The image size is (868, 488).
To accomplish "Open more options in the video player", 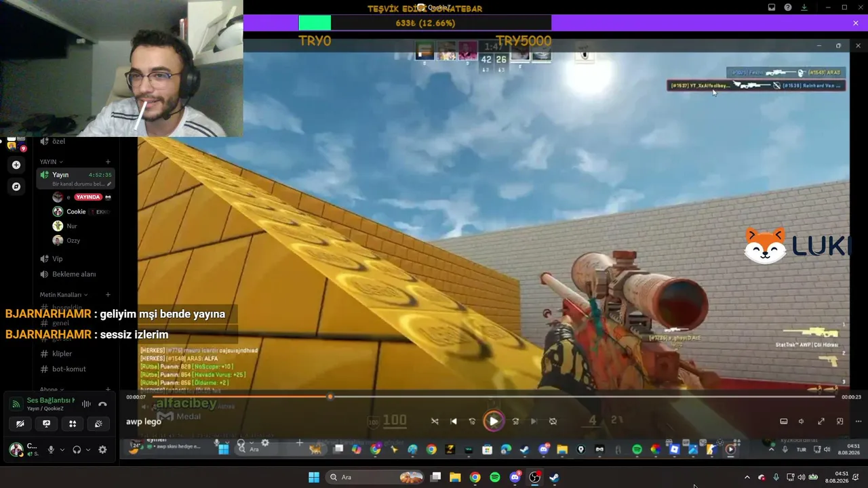I will click(x=857, y=421).
